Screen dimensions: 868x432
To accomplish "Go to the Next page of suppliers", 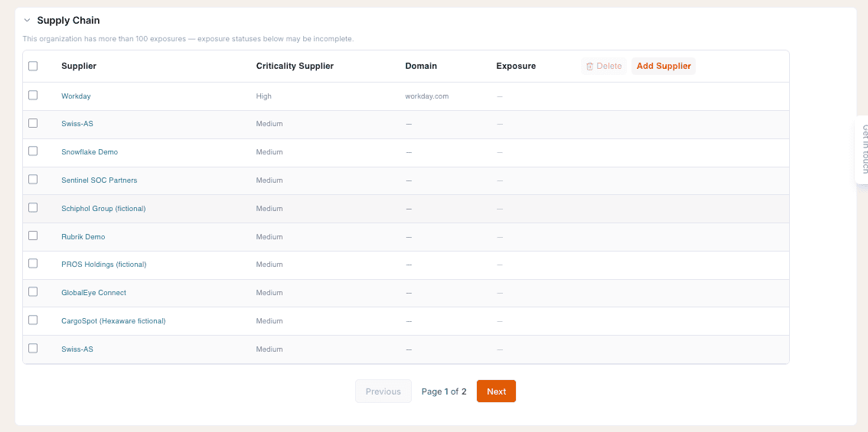I will [496, 391].
